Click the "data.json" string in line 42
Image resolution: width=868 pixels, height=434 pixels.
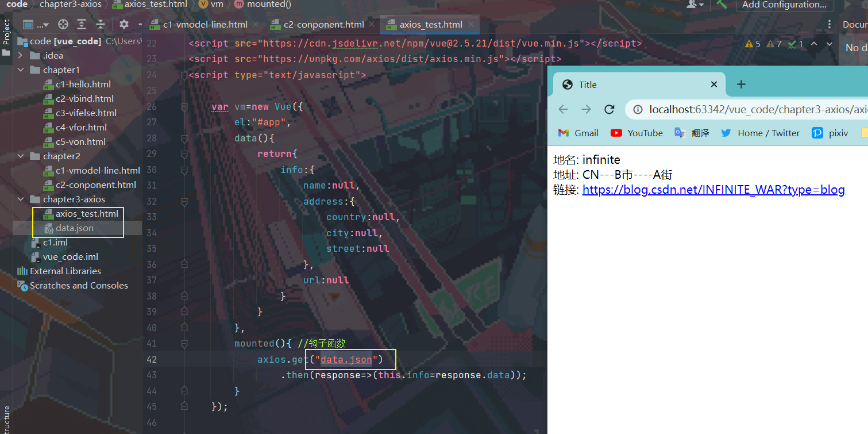tap(346, 359)
